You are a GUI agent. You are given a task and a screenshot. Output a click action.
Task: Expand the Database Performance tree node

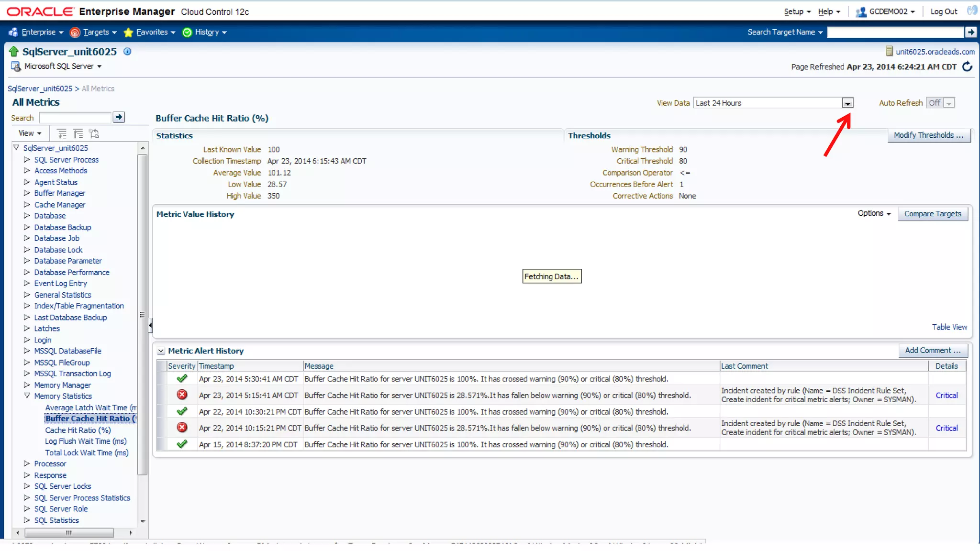27,272
